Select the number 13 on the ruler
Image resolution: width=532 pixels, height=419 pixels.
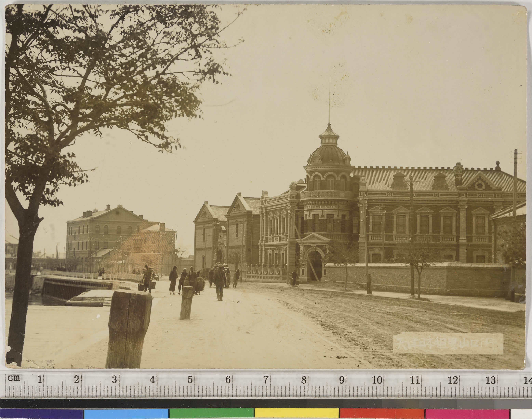click(491, 380)
